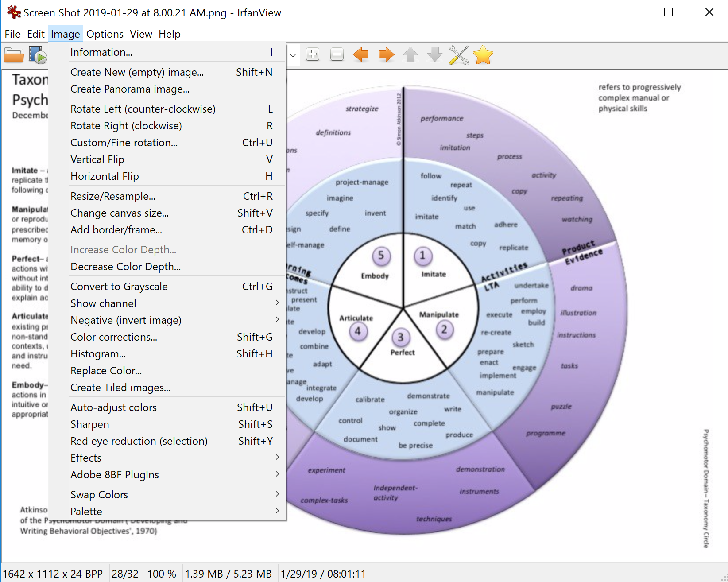Image resolution: width=728 pixels, height=582 pixels.
Task: Open the Options menu
Action: (105, 34)
